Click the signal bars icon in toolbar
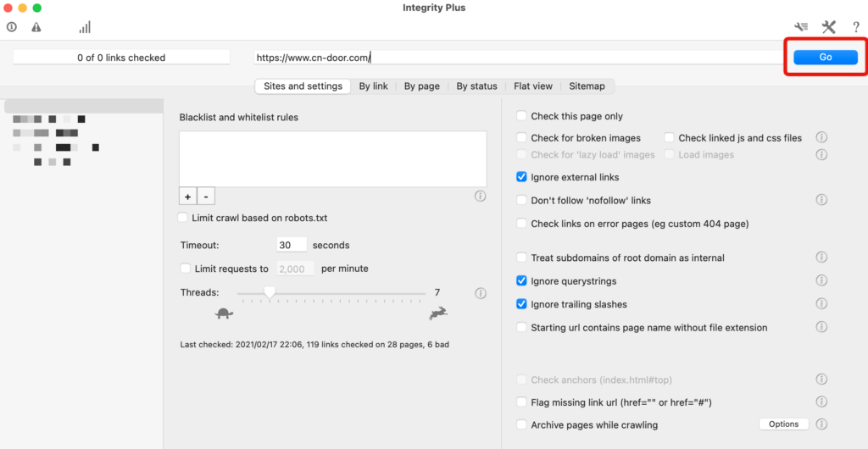Screen dimensions: 868x449 coord(85,27)
